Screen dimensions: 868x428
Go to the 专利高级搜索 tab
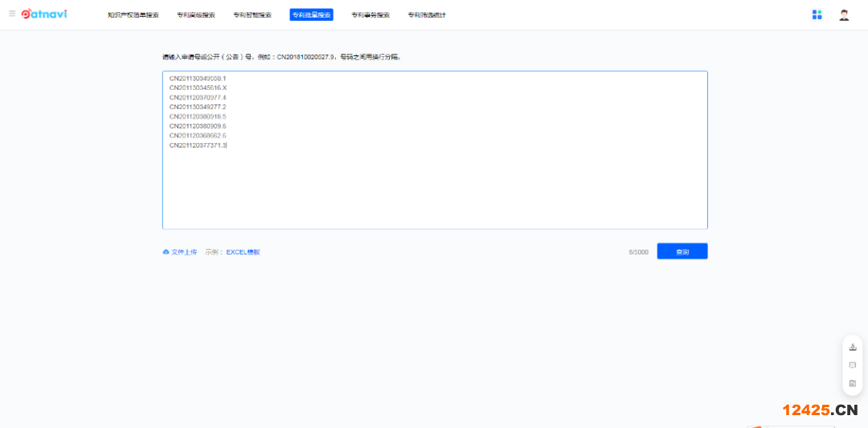[196, 15]
